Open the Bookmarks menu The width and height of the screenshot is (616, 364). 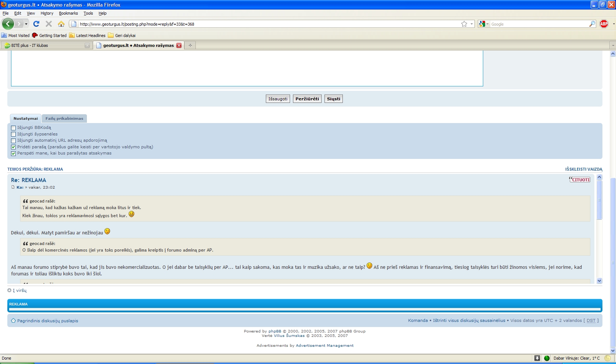click(68, 13)
